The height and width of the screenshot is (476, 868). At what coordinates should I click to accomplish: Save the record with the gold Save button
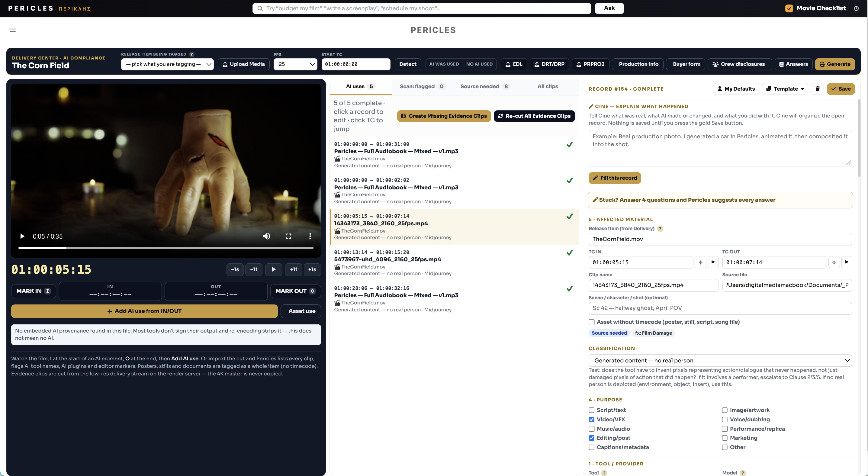click(841, 89)
